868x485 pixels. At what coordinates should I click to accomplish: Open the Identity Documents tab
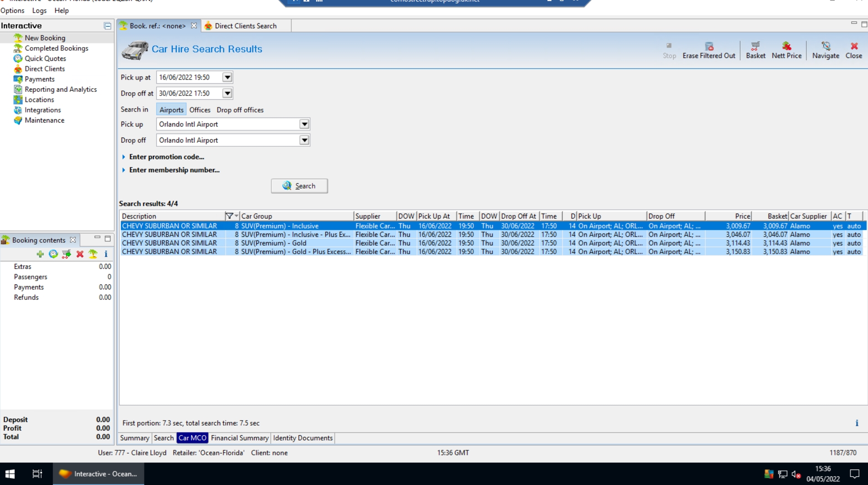[302, 438]
